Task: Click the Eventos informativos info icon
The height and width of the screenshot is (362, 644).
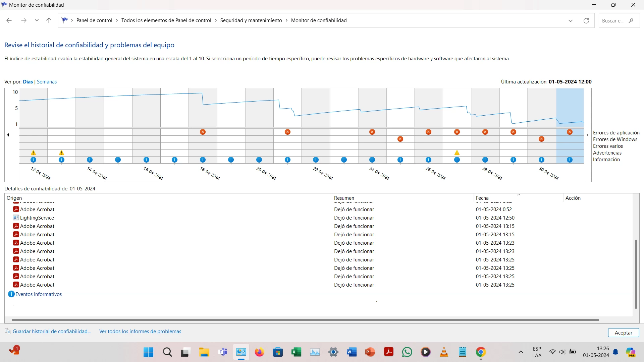Action: [x=11, y=294]
